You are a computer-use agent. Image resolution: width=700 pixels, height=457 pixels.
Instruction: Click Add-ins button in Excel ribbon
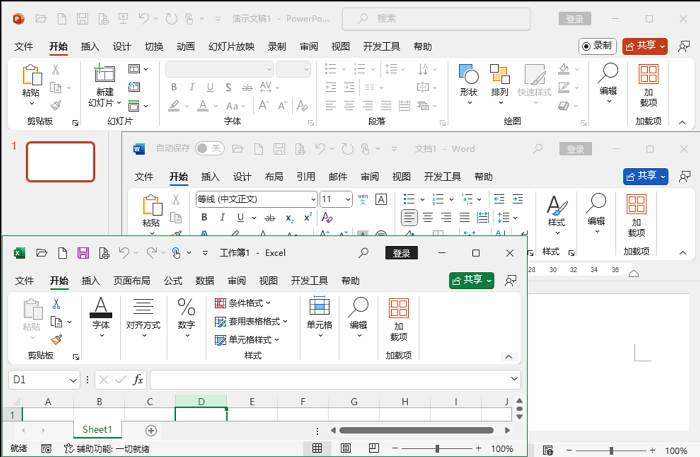coord(399,320)
